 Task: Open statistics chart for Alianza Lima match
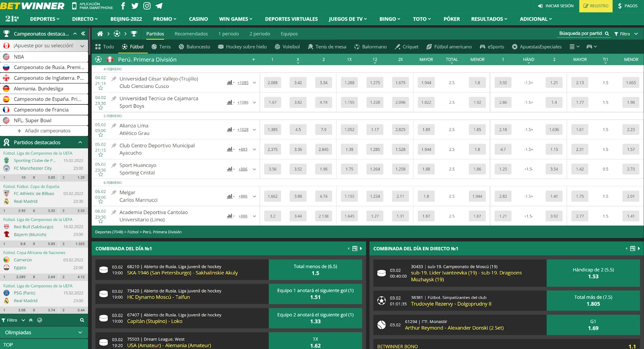point(229,130)
